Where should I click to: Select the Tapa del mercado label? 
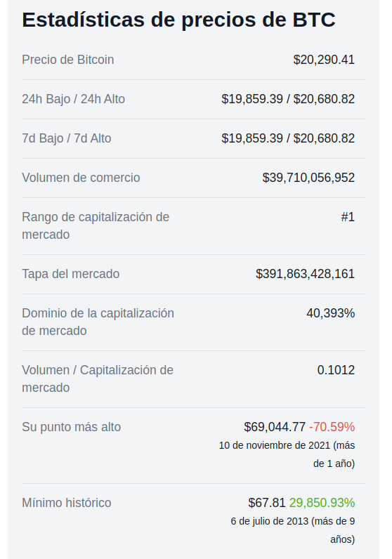[71, 274]
